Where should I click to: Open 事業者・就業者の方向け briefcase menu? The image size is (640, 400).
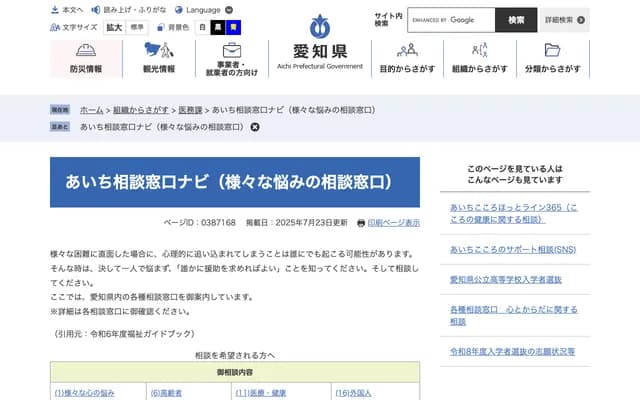232,59
